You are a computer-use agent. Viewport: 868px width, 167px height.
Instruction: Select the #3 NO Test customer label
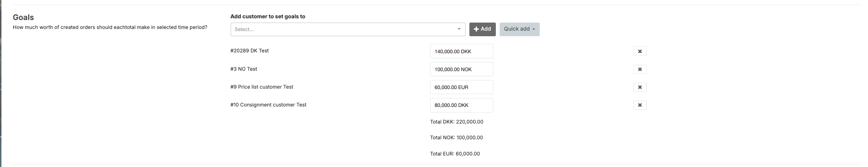[x=244, y=69]
